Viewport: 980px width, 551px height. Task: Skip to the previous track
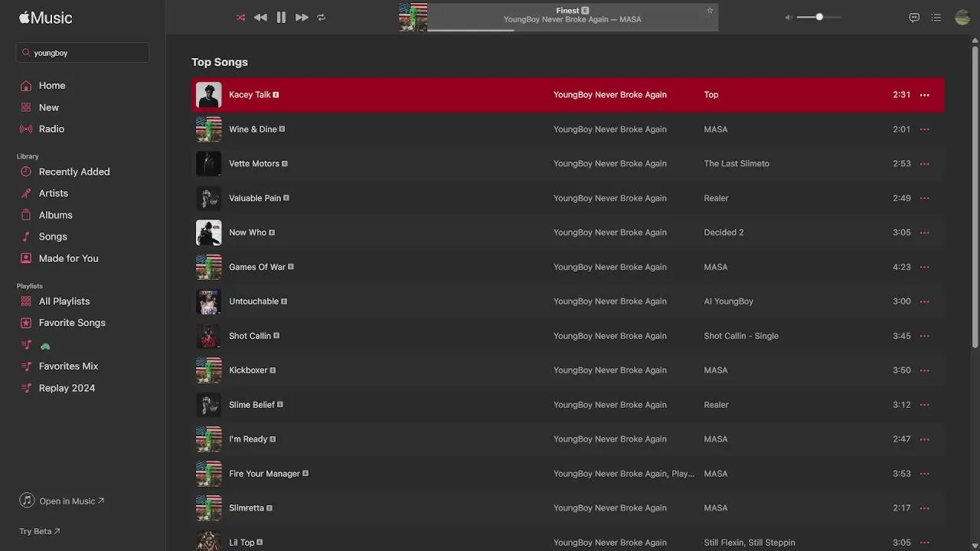260,17
